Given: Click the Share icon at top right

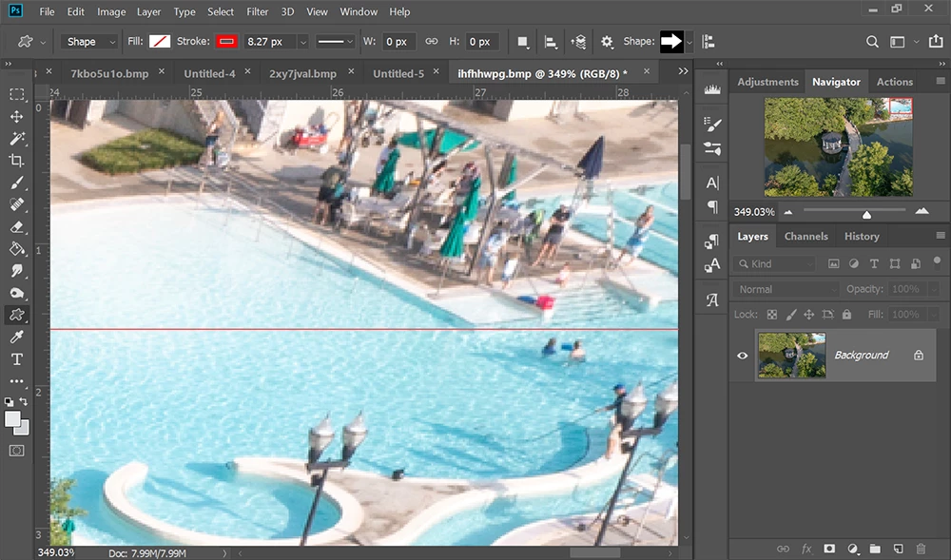Looking at the screenshot, I should pos(936,41).
